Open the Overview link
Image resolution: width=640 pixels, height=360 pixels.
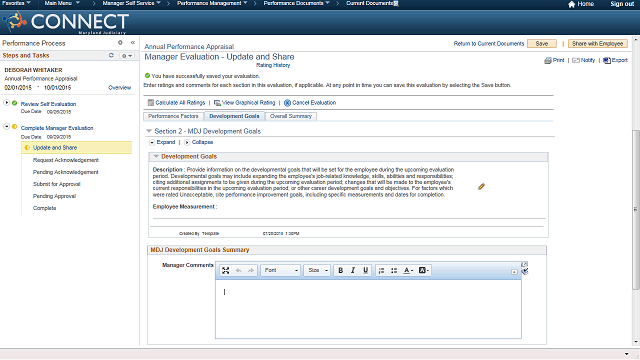click(120, 87)
